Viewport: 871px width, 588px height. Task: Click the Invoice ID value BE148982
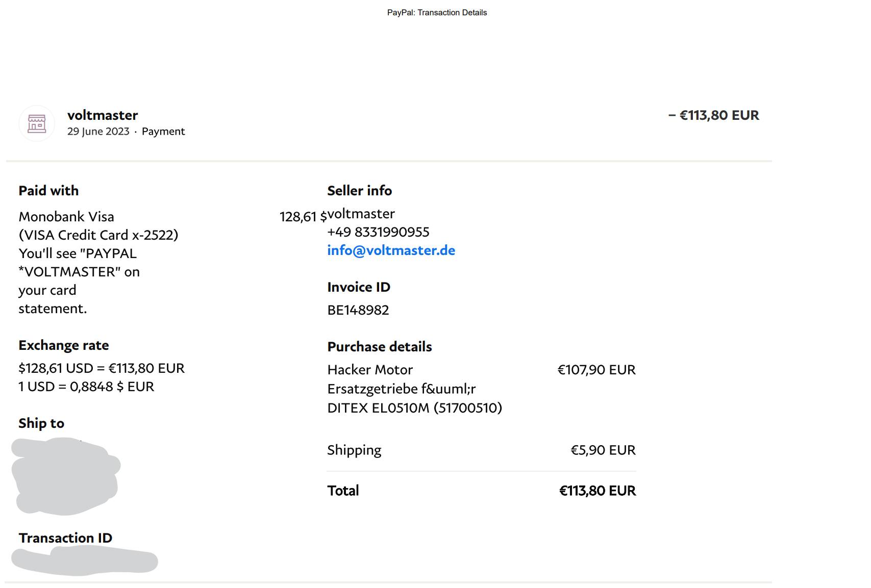pyautogui.click(x=358, y=310)
